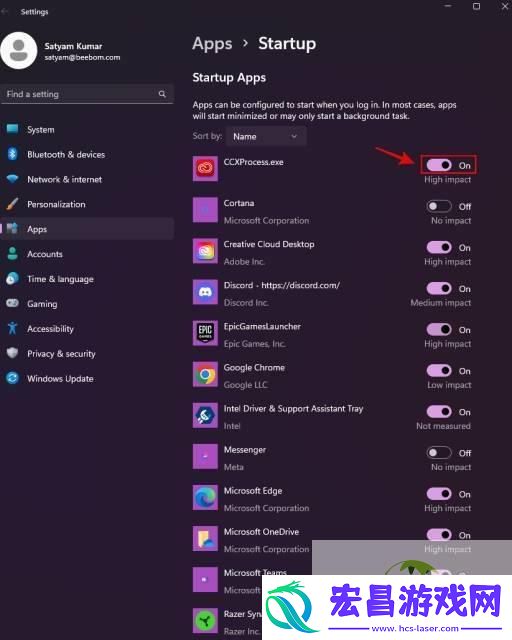Enable Messenger startup toggle

[x=439, y=453]
